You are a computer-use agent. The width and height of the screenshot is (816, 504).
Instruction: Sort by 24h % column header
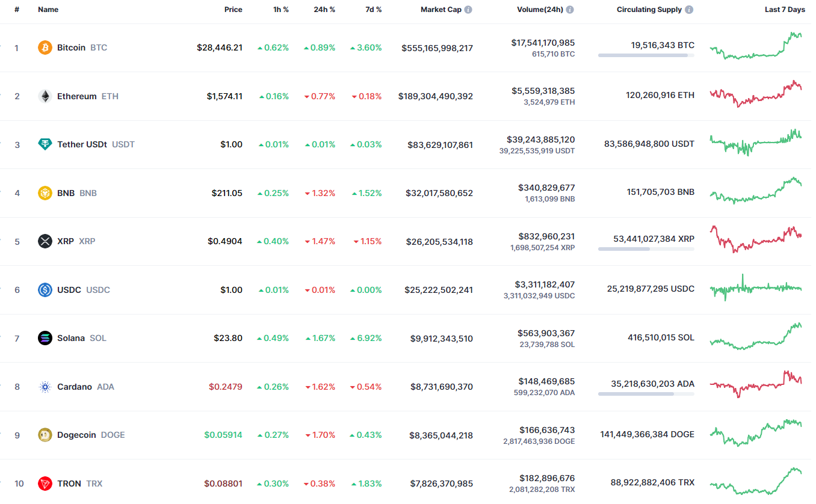(x=324, y=10)
